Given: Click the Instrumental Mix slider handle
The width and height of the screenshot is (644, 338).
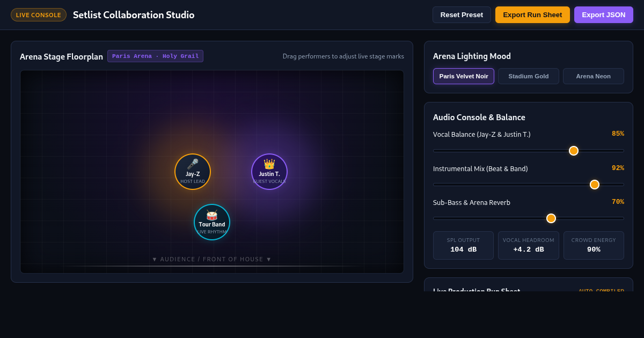Looking at the screenshot, I should tap(595, 185).
